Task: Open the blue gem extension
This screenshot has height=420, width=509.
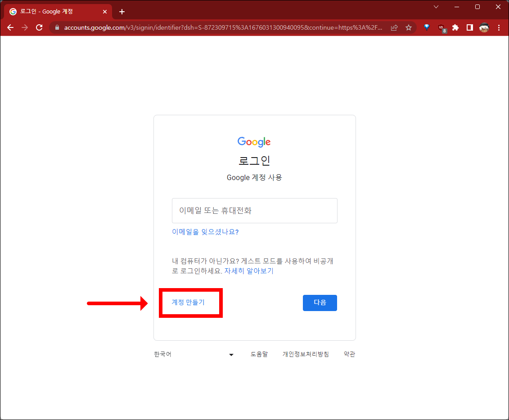Action: [427, 27]
